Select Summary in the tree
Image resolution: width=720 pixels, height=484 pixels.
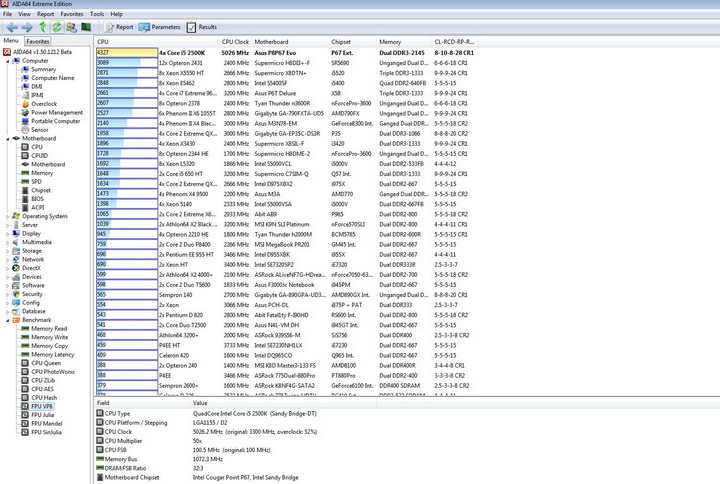point(43,69)
